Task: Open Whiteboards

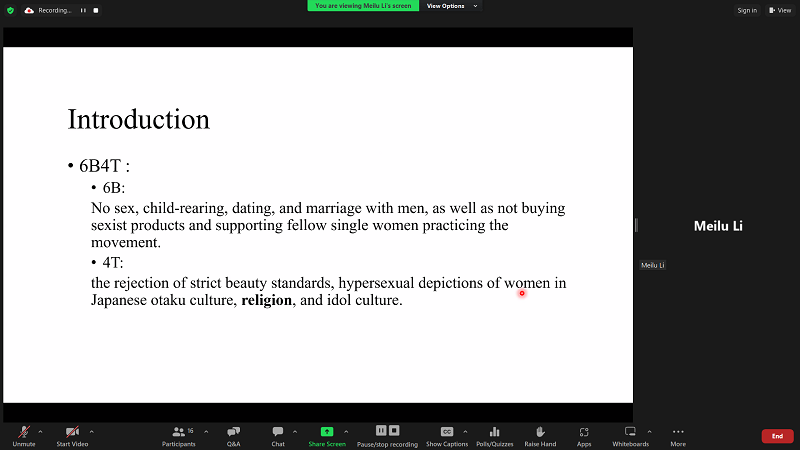Action: pyautogui.click(x=630, y=432)
